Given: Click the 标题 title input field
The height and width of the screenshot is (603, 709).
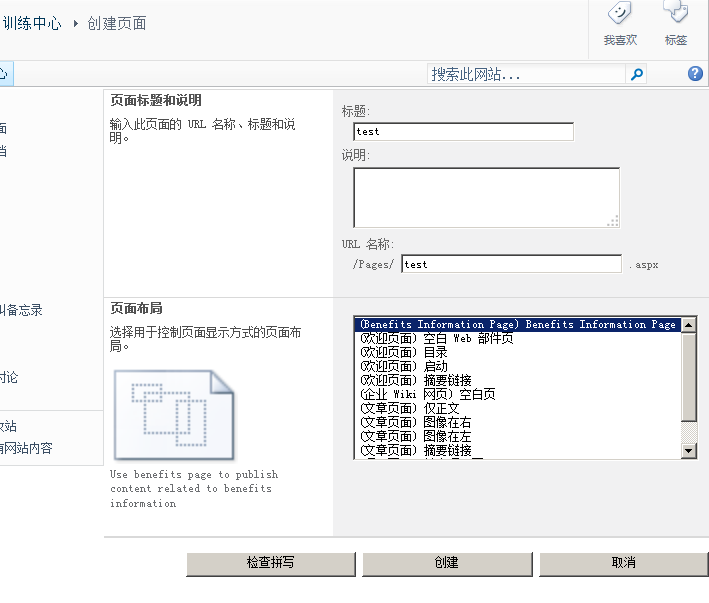Looking at the screenshot, I should 463,132.
